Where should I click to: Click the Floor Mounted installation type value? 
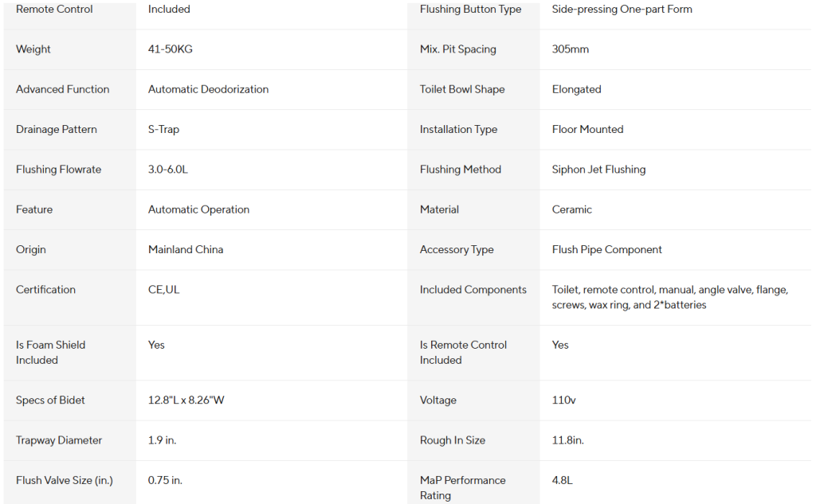(x=587, y=129)
